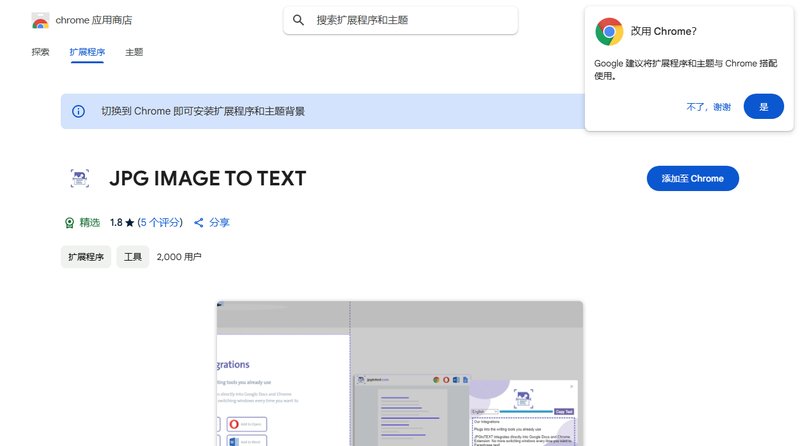Screen dimensions: 800x446
Task: Click the Chrome logo in the popup
Action: pos(609,32)
